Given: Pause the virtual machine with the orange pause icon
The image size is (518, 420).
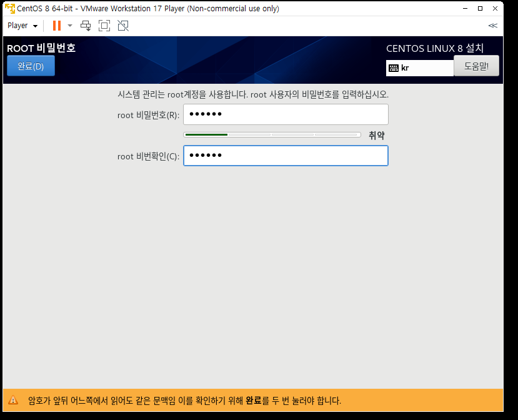Looking at the screenshot, I should (x=57, y=26).
